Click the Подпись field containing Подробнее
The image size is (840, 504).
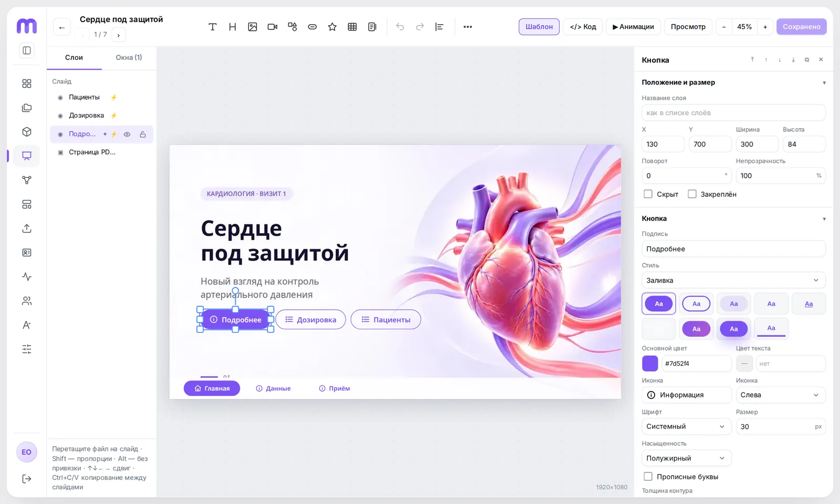click(733, 249)
